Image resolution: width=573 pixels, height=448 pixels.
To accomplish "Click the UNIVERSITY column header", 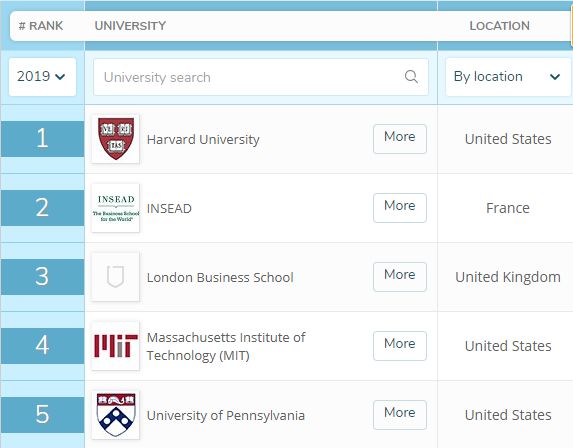I will pyautogui.click(x=130, y=26).
